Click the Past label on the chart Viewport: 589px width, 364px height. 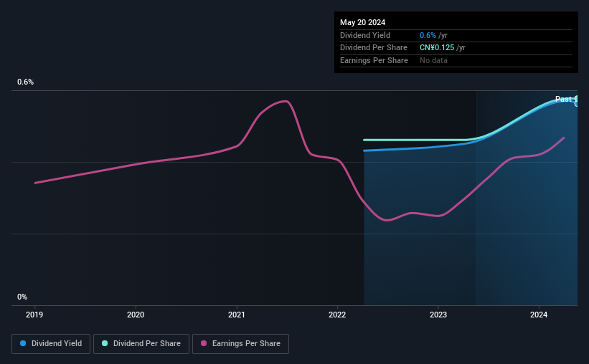pos(563,99)
